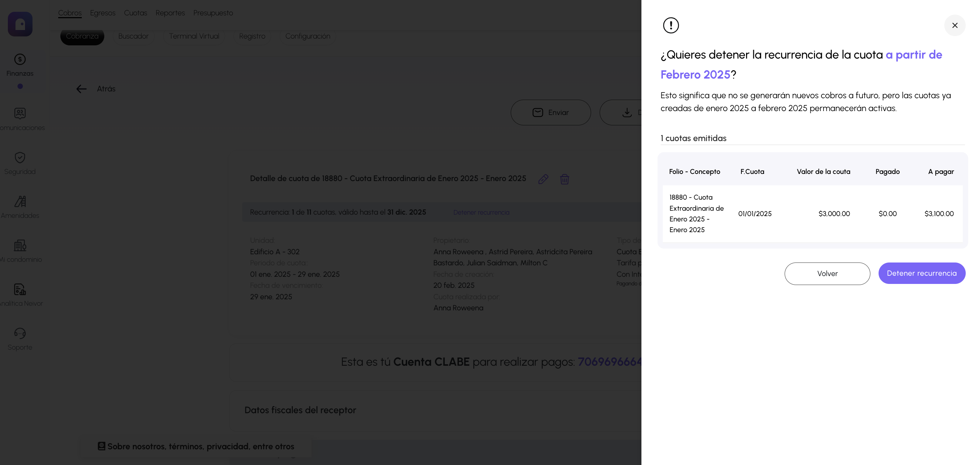Switch to Egresos top menu
980x465 pixels.
point(103,13)
